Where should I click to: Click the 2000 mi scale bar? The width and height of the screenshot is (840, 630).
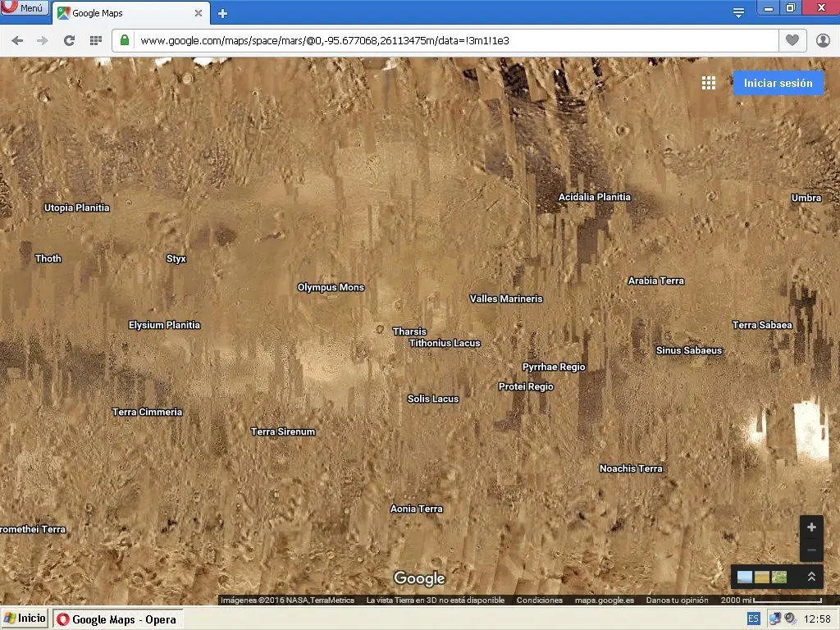pos(771,600)
